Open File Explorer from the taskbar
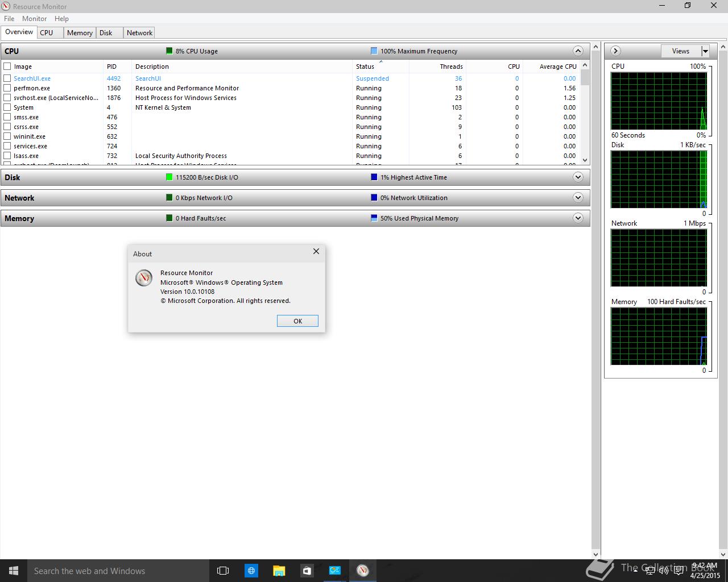 point(279,571)
